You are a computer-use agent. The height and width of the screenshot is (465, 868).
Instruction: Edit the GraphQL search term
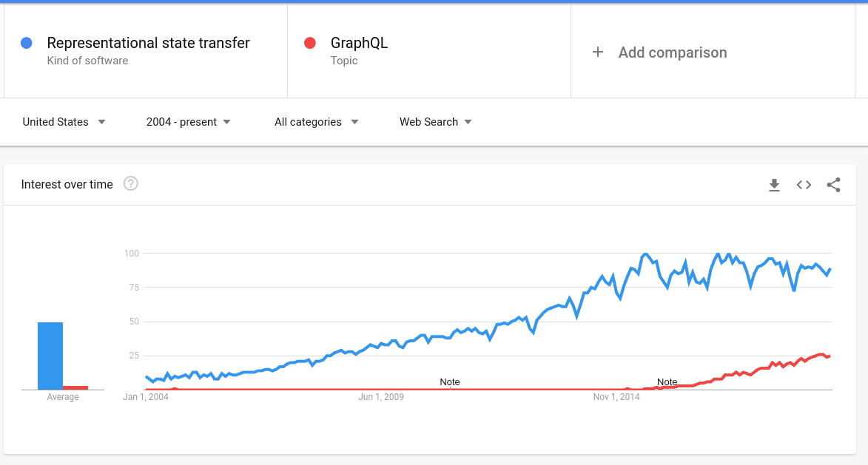(359, 43)
